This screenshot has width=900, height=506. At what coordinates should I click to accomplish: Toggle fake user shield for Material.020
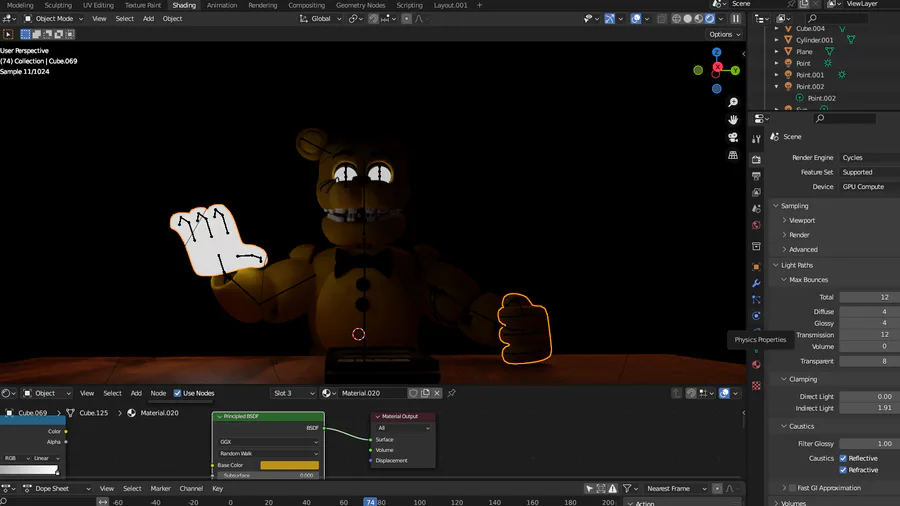pos(413,393)
